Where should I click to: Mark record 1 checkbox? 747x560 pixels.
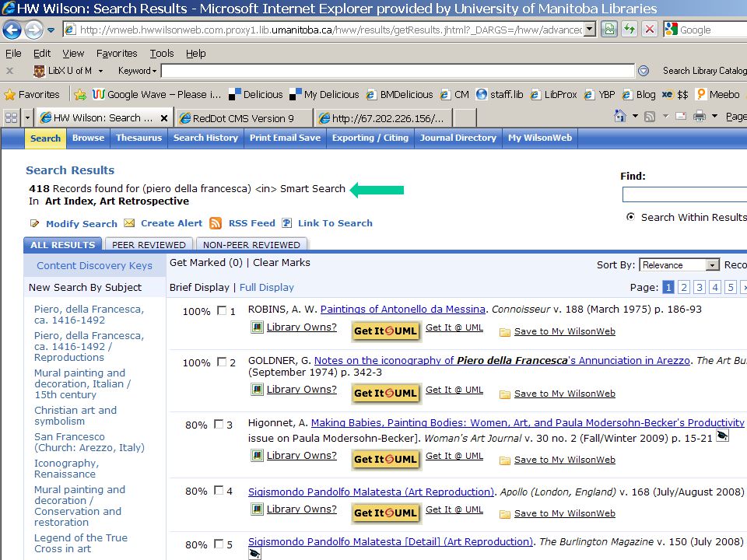tap(222, 310)
